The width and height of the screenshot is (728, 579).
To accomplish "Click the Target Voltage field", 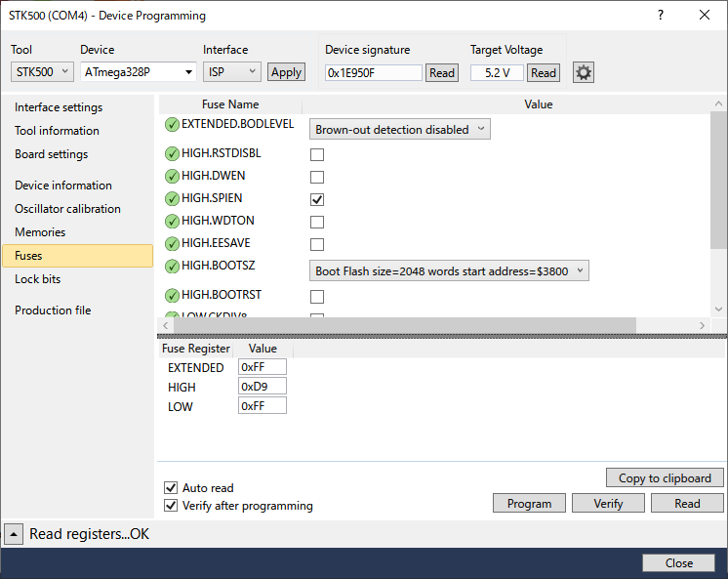I will pyautogui.click(x=497, y=73).
